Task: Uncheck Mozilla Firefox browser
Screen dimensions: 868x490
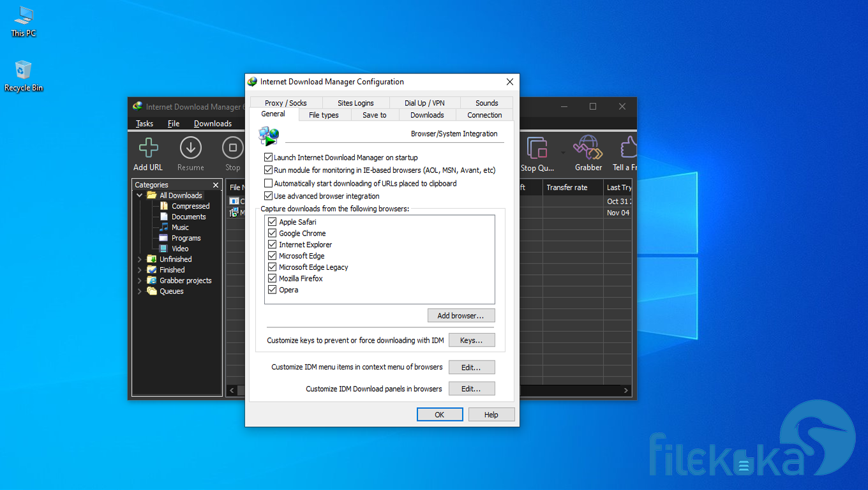Action: coord(273,279)
